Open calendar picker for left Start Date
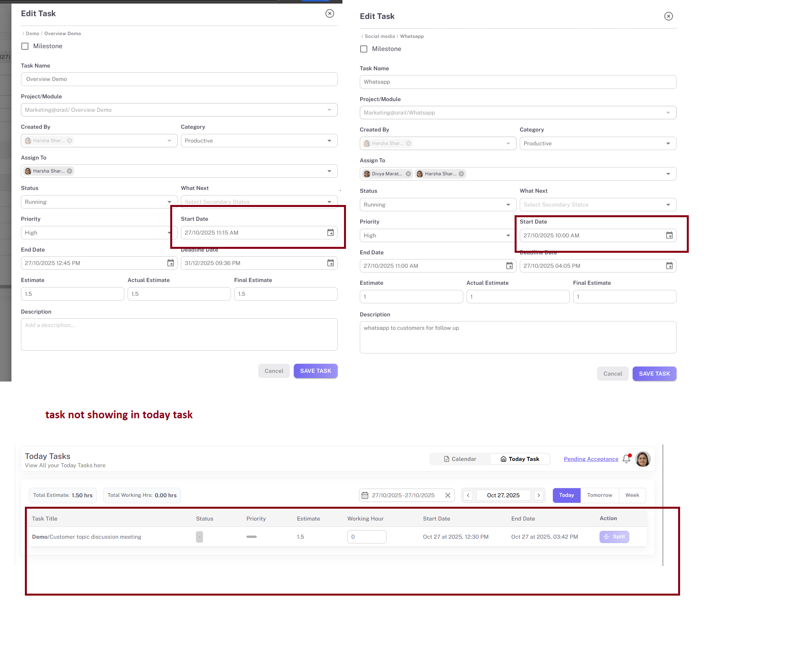This screenshot has height=658, width=812. coord(330,233)
